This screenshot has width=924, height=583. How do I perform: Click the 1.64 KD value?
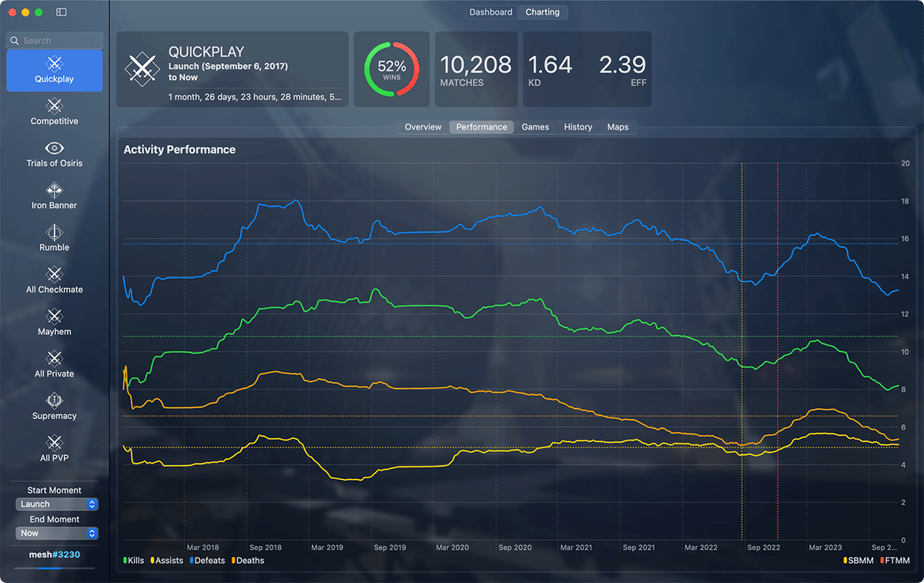[x=550, y=65]
